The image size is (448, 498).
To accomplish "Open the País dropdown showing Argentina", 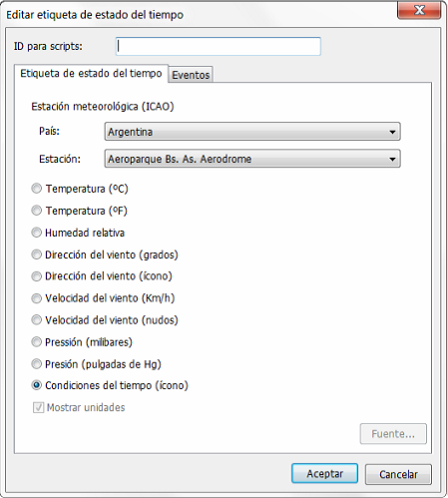I will [x=252, y=132].
